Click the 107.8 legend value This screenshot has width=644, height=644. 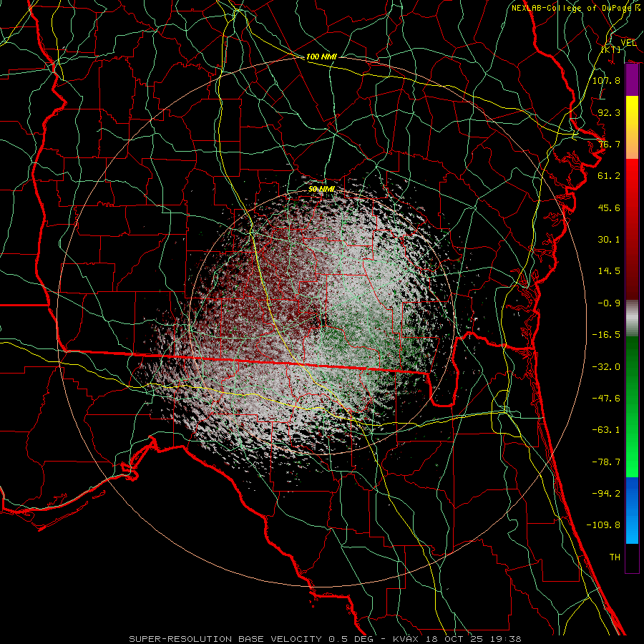click(606, 80)
